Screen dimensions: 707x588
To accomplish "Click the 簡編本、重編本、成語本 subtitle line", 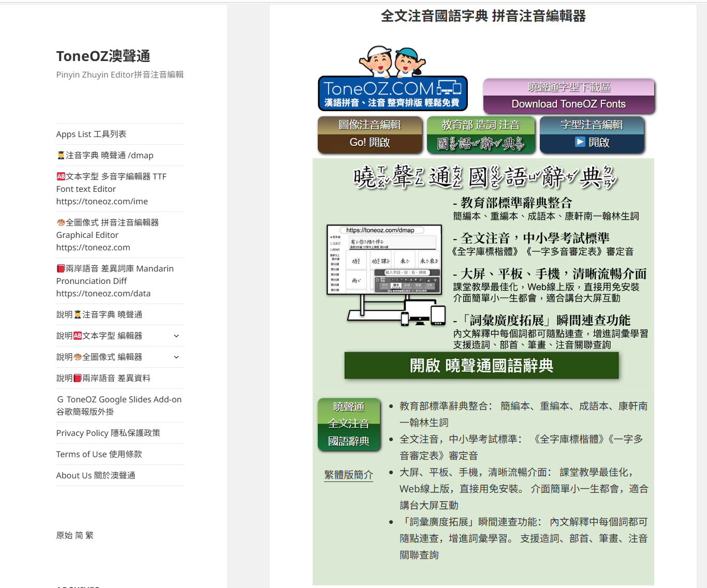I will click(x=546, y=216).
